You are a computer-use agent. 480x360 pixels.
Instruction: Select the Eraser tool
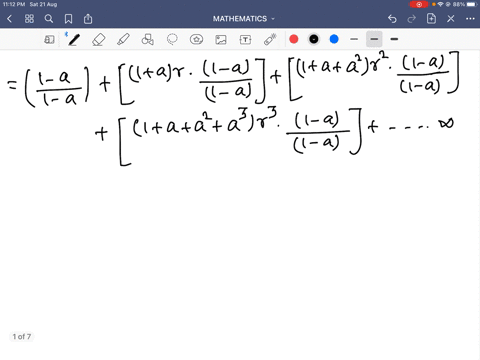coord(99,39)
